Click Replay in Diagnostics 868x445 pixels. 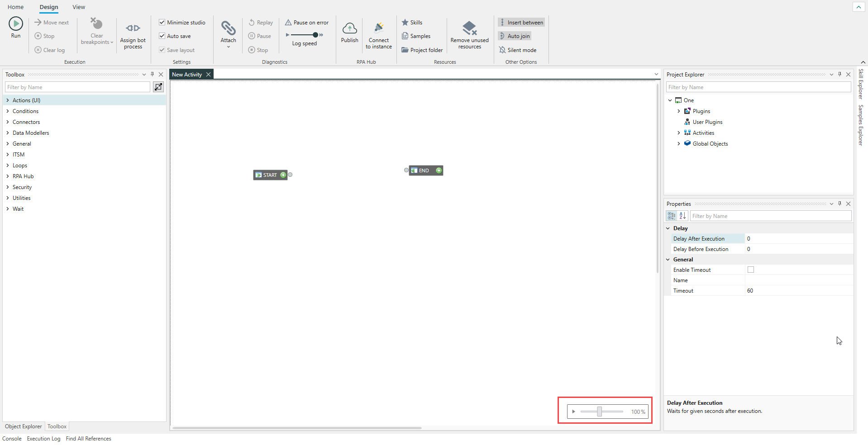coord(261,23)
